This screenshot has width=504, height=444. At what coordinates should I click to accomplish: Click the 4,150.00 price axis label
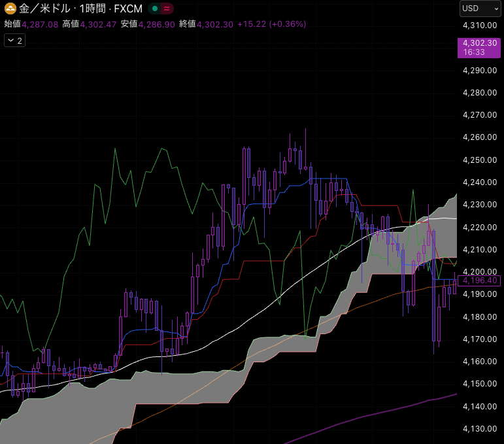click(x=480, y=384)
